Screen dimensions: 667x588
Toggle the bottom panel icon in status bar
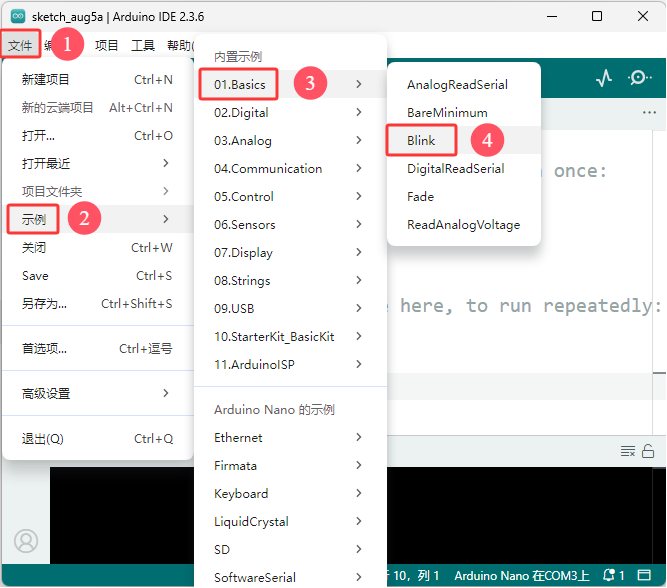click(644, 575)
